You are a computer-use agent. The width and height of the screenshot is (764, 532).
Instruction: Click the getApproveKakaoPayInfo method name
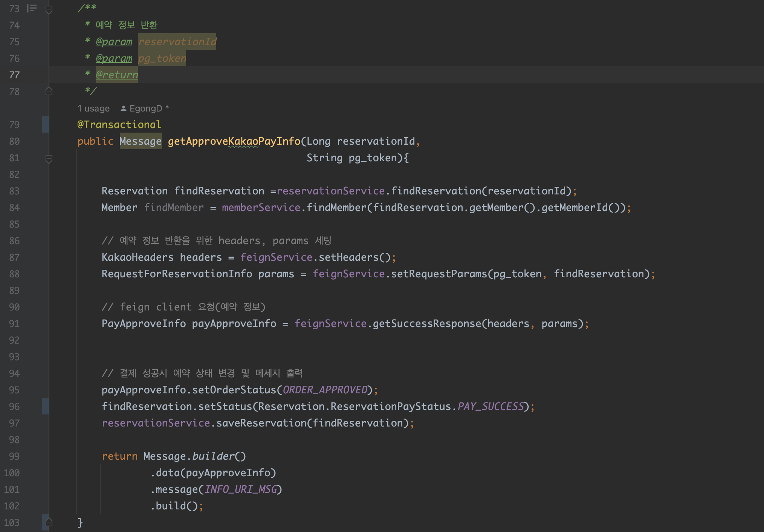tap(234, 141)
